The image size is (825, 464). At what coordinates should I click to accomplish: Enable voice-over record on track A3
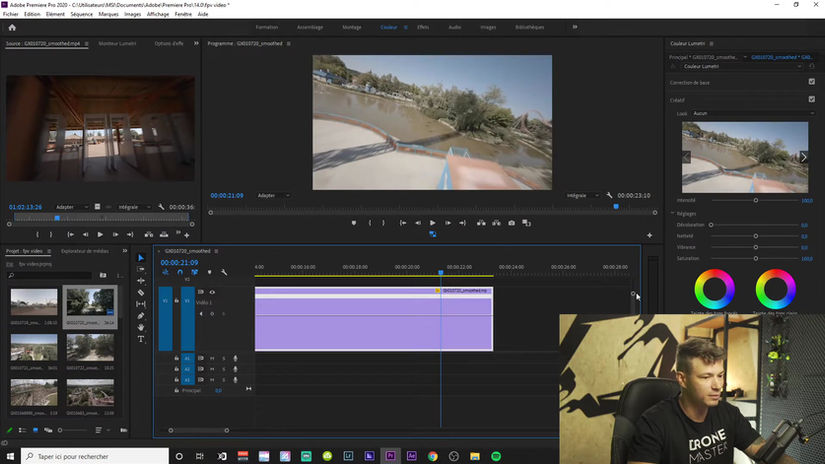coord(235,380)
